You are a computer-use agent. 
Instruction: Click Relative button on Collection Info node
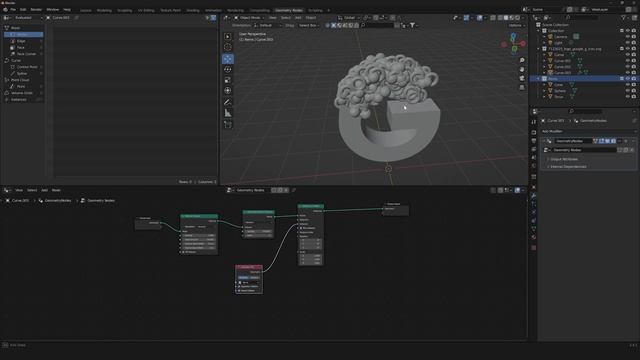pos(255,278)
